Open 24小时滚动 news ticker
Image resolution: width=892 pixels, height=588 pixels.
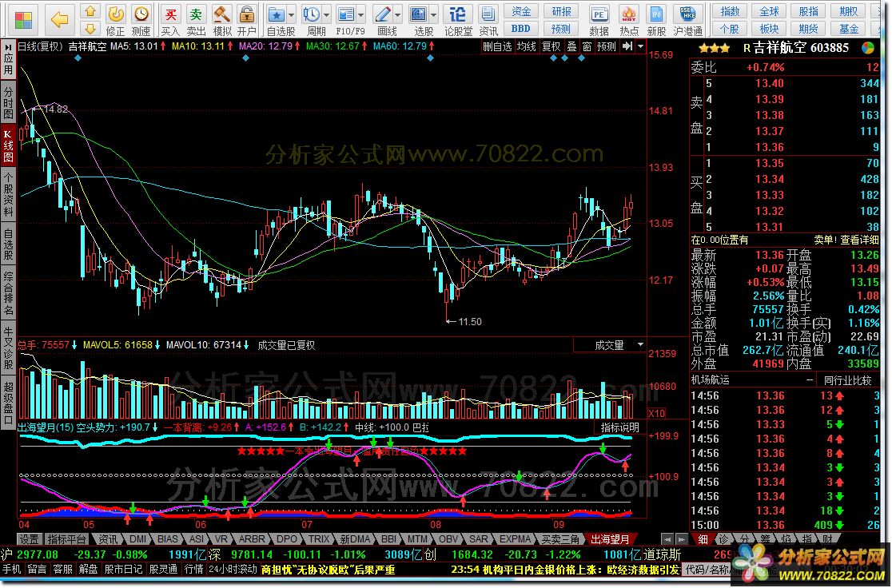tap(233, 570)
